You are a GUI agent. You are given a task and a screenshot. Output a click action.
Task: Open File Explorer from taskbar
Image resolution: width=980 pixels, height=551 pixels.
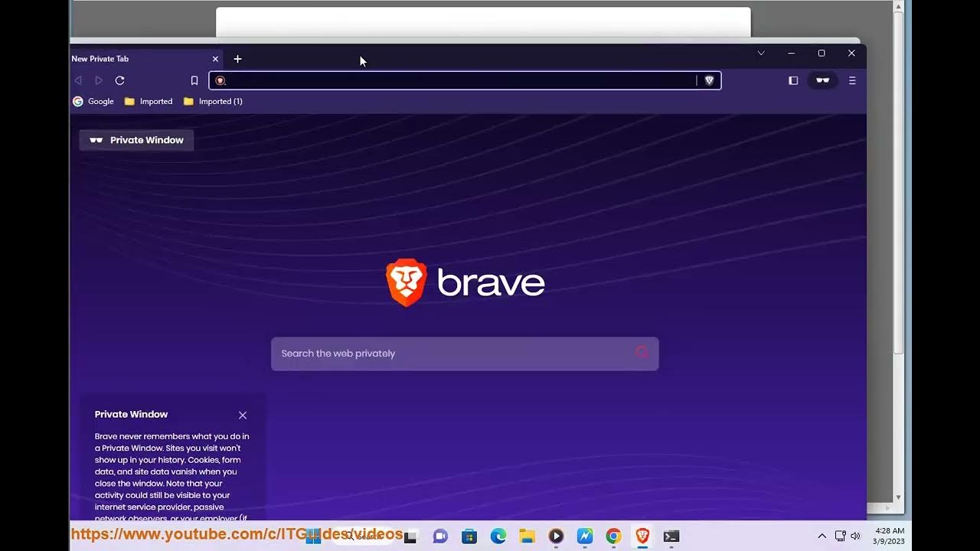527,536
